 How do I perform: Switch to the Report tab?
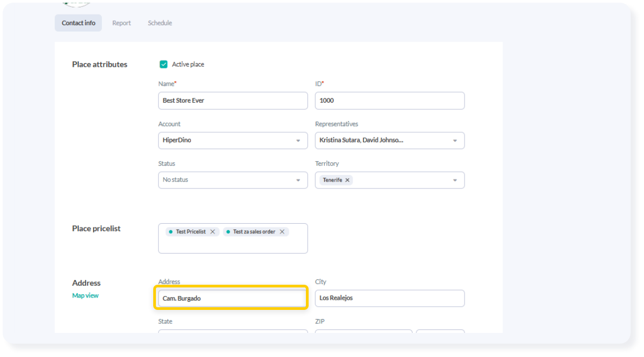[x=122, y=23]
